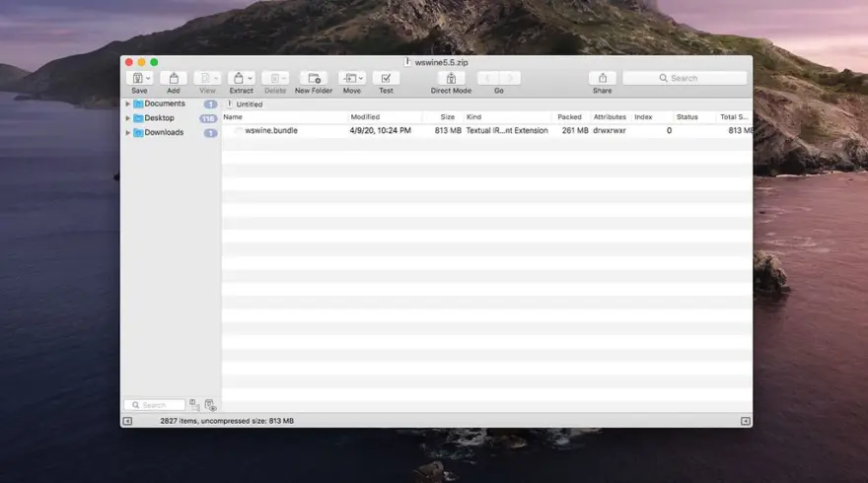Expand the Desktop folder triangle

point(127,118)
